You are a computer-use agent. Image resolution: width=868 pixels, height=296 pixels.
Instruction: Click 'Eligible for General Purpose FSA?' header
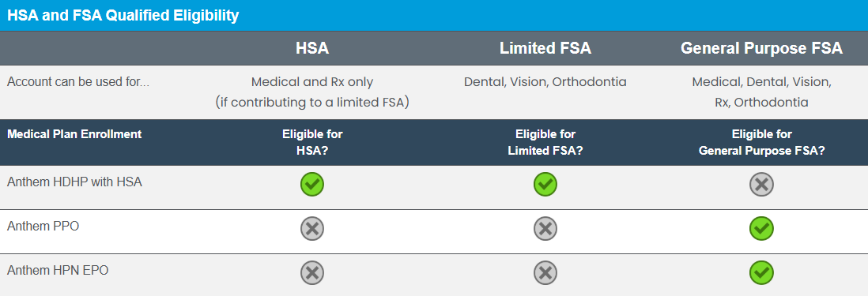(x=762, y=143)
